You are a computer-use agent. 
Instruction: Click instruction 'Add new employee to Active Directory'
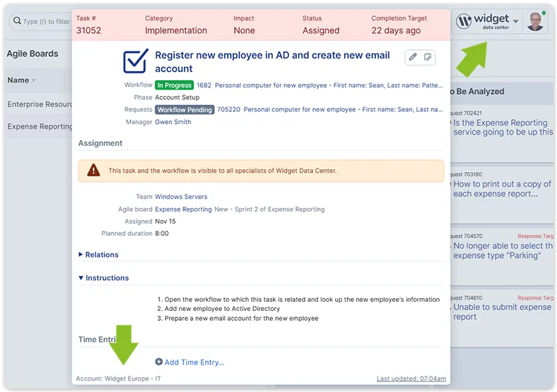coord(222,309)
